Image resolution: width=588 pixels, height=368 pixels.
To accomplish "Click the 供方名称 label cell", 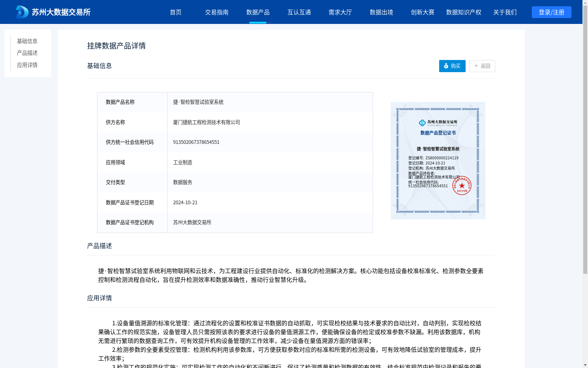I will (x=132, y=122).
